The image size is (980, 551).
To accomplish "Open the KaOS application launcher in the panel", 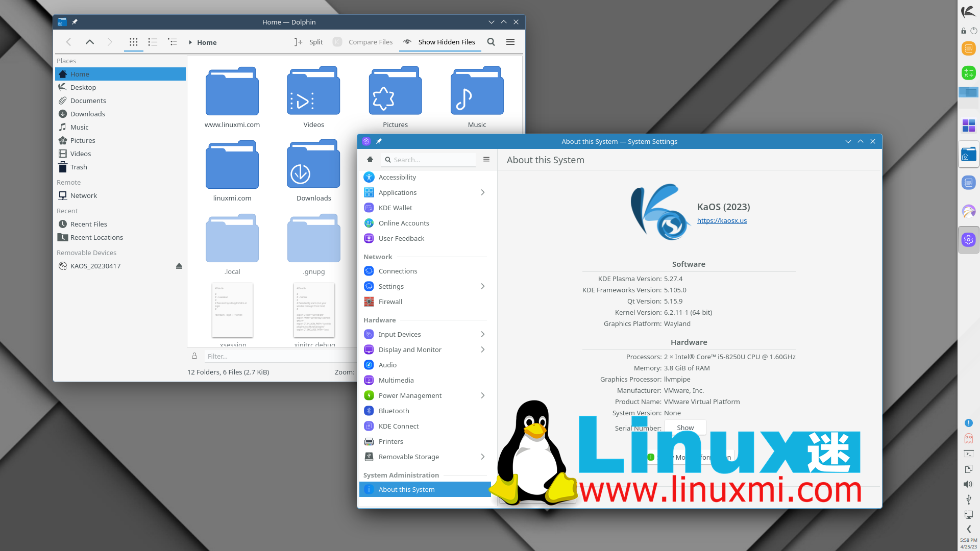I will coord(968,11).
